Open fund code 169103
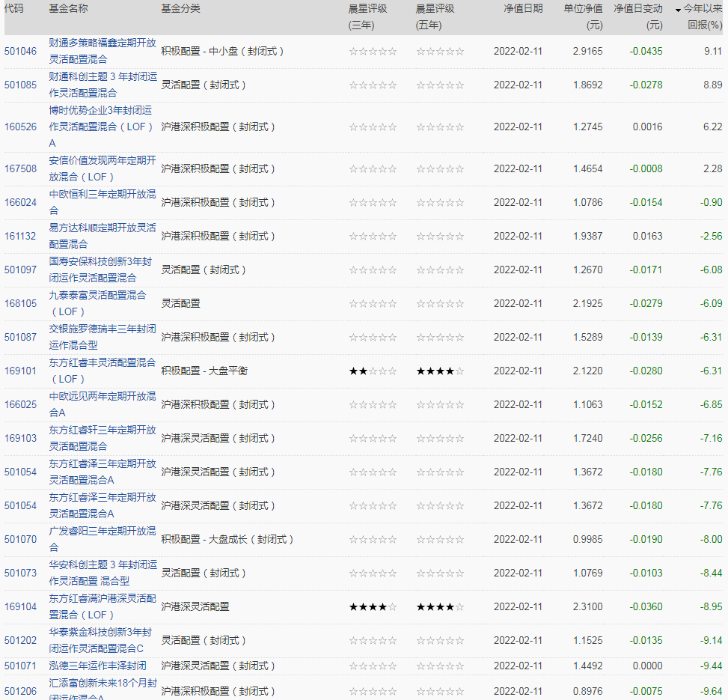The height and width of the screenshot is (700, 728). pyautogui.click(x=20, y=438)
